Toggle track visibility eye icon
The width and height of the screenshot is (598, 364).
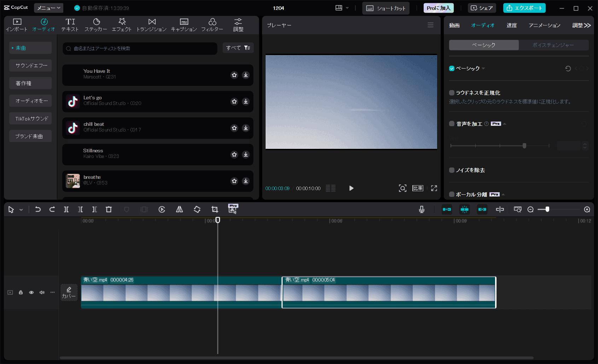point(31,292)
